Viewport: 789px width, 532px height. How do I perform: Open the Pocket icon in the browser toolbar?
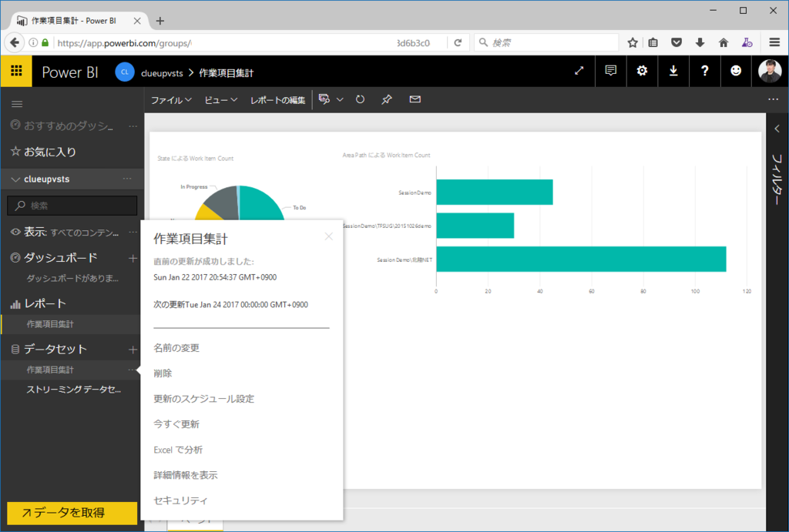pyautogui.click(x=677, y=43)
